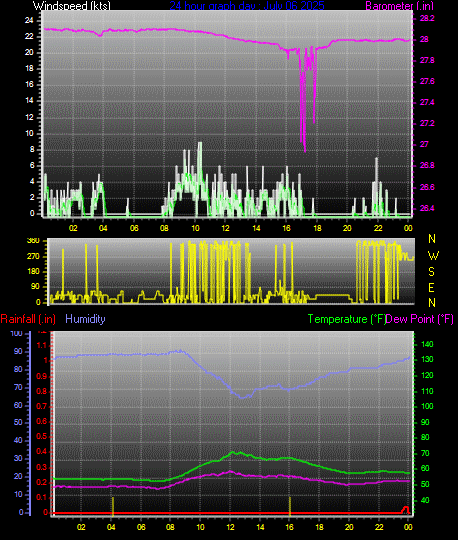Click the 360 tick on wind direction axis
Viewport: 458px width, 540px height.
[x=33, y=241]
